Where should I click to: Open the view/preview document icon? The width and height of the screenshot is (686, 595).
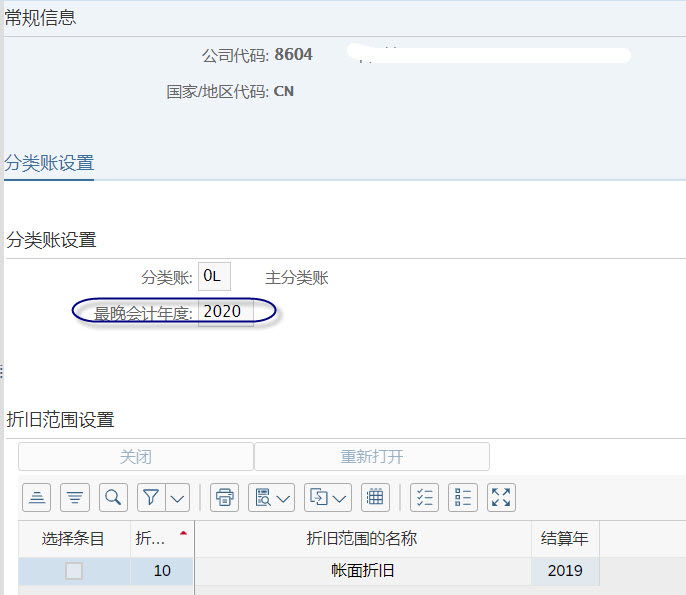tap(263, 497)
